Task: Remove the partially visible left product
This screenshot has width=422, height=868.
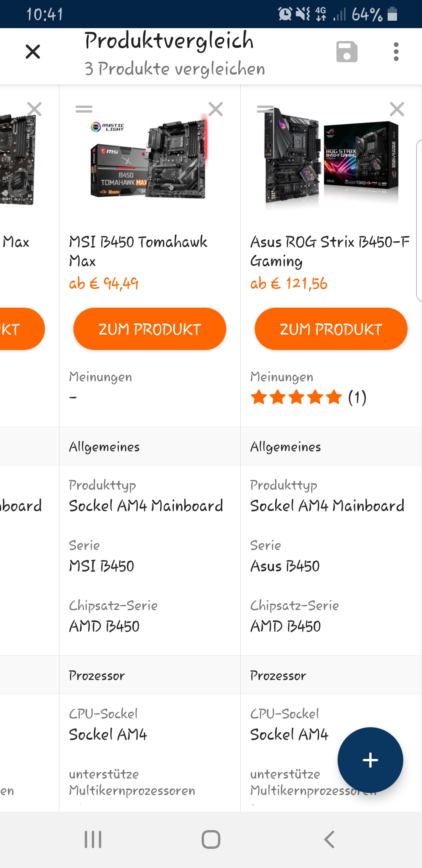Action: 34,109
